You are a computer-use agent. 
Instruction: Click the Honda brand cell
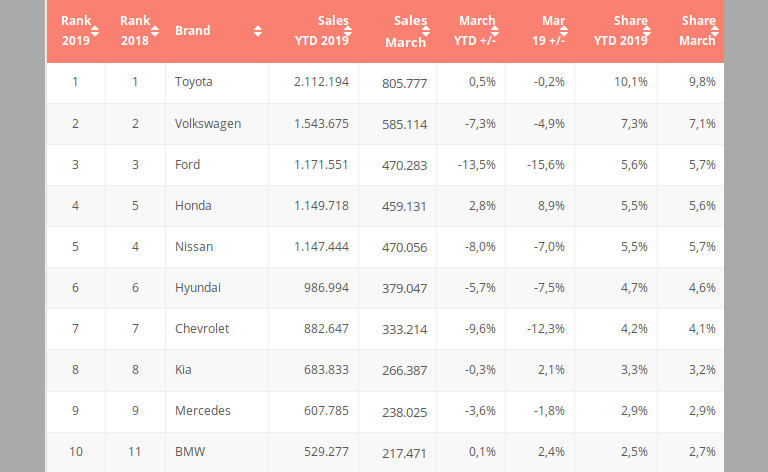tap(193, 206)
